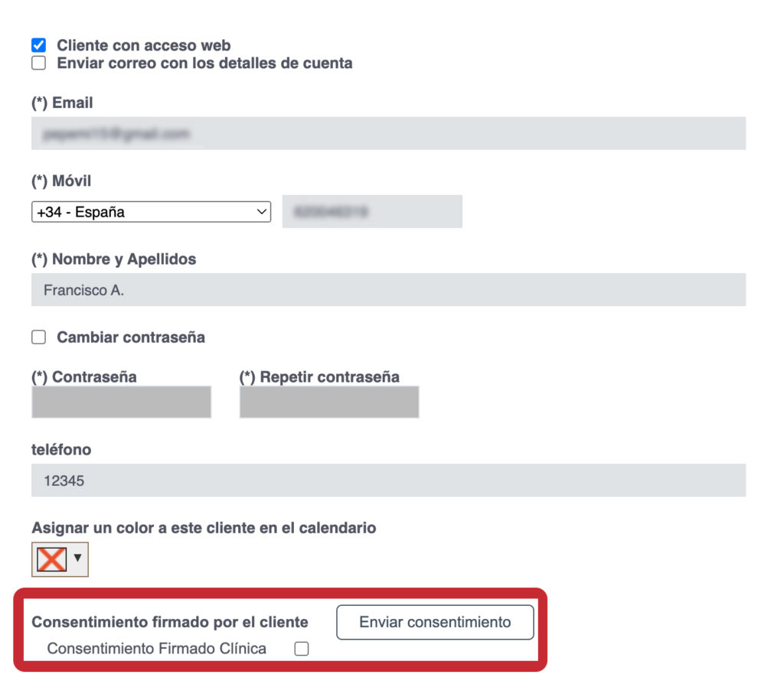Click the Enviar correo con detalles label

[x=204, y=63]
